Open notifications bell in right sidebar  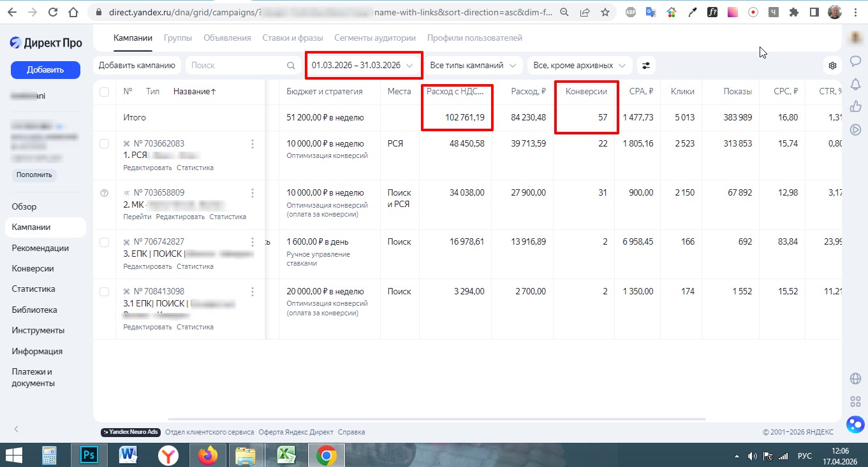pos(855,83)
